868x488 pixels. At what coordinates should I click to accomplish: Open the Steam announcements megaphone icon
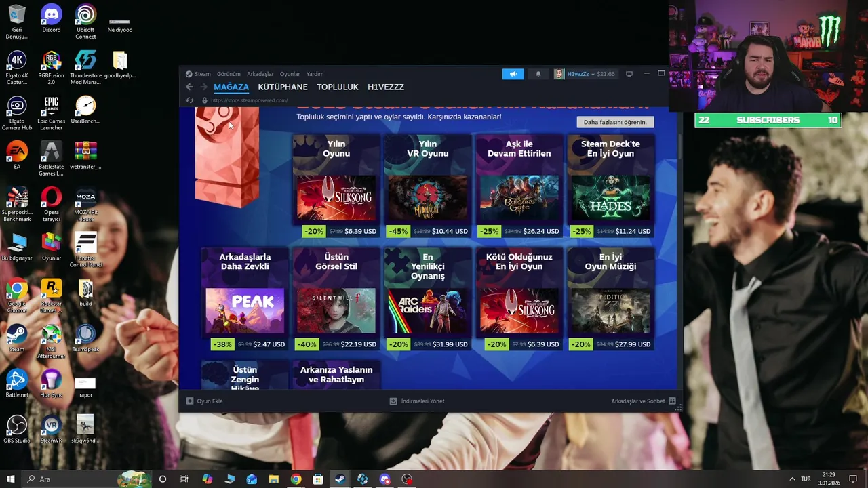tap(513, 74)
